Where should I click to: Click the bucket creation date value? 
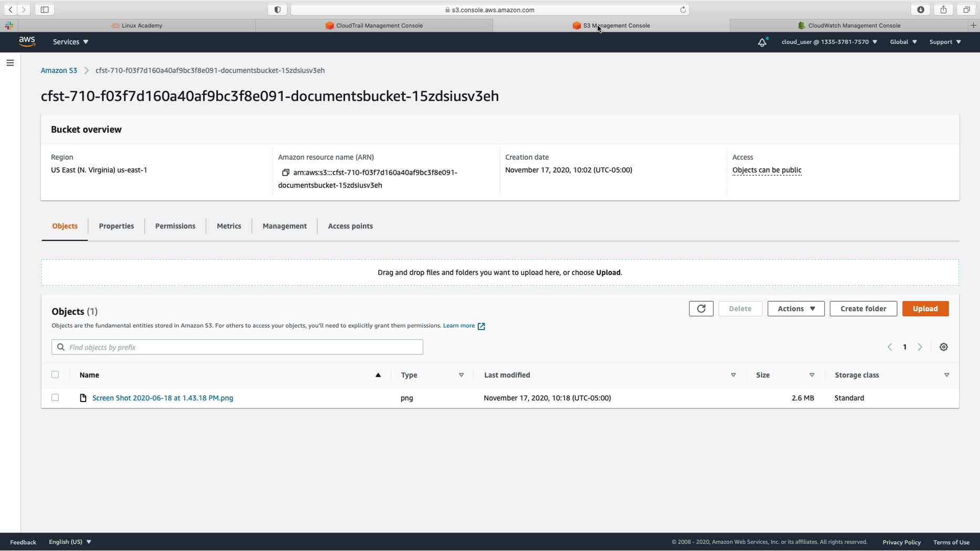pos(569,170)
